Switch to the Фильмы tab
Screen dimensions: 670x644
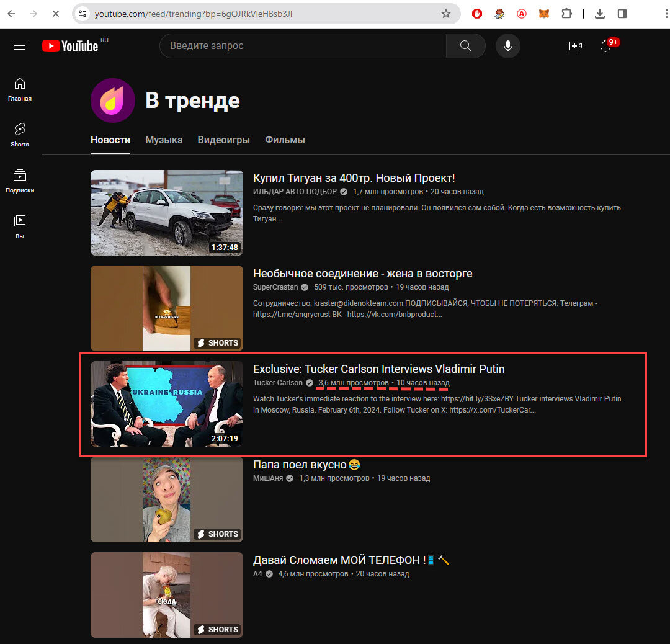tap(285, 140)
